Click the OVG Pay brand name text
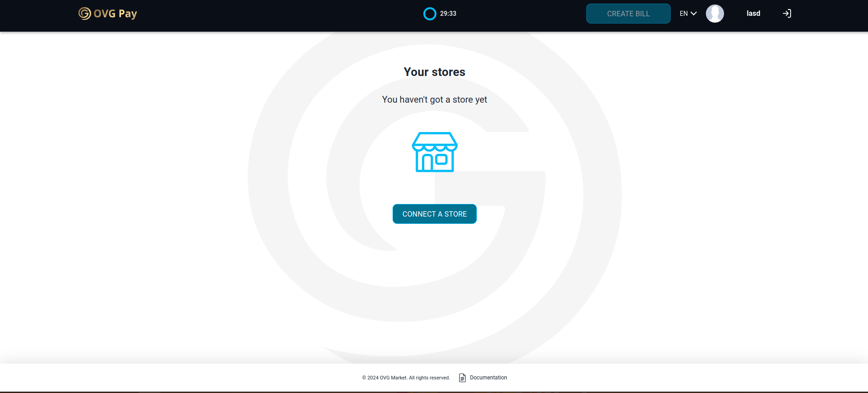Image resolution: width=868 pixels, height=393 pixels. coord(115,14)
